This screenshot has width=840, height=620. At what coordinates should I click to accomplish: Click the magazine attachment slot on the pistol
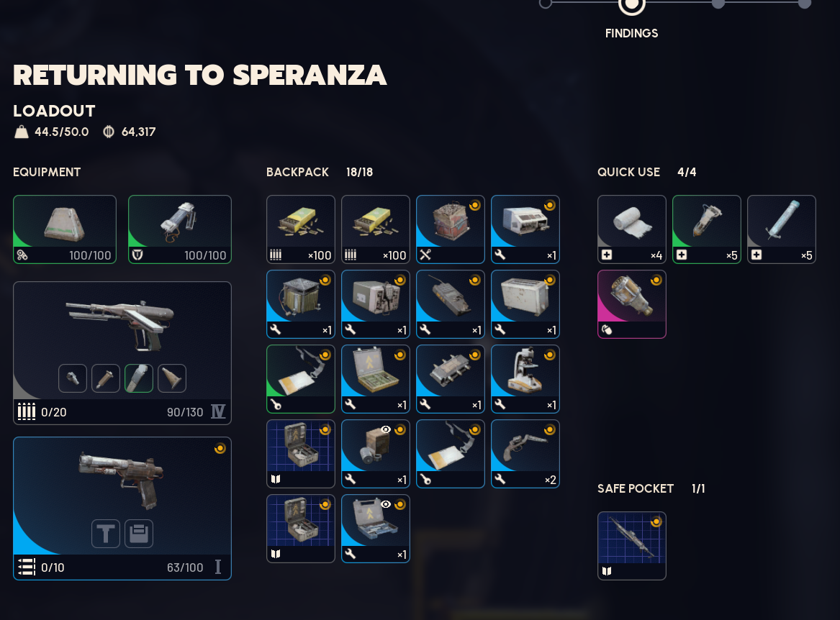(x=139, y=533)
